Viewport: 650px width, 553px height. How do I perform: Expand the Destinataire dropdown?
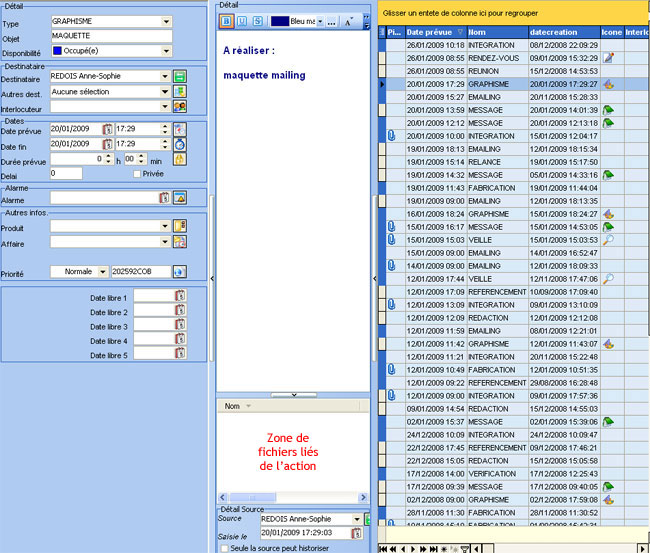coord(165,76)
